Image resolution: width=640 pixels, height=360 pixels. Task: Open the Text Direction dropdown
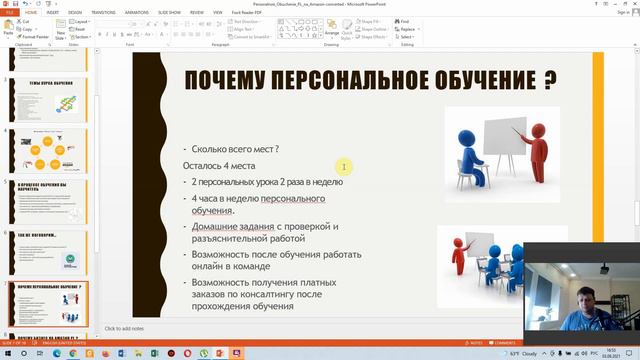pyautogui.click(x=244, y=21)
